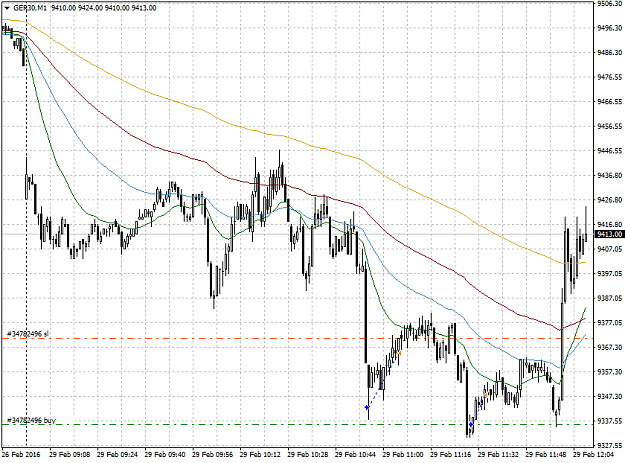This screenshot has width=625, height=463.
Task: Click the 29 Feb 11:16 time label
Action: [451, 454]
